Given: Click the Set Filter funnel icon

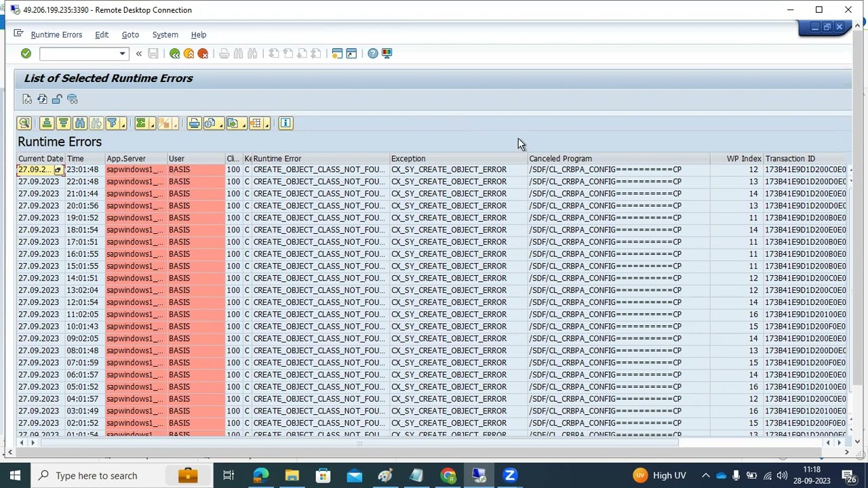Looking at the screenshot, I should pyautogui.click(x=112, y=123).
